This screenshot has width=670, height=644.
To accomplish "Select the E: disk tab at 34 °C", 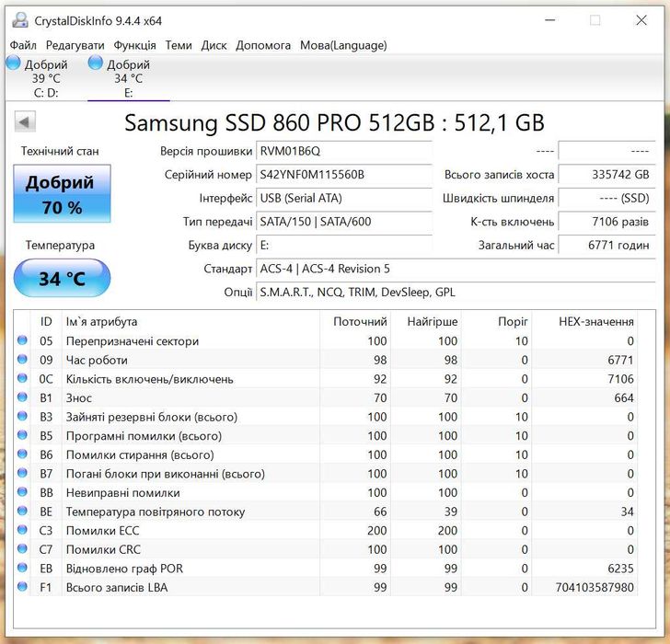I will pos(128,78).
